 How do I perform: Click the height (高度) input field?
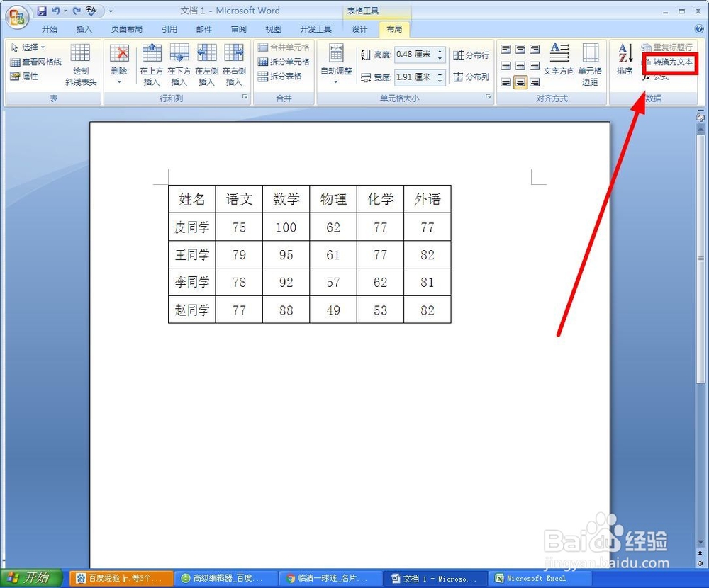(x=415, y=55)
